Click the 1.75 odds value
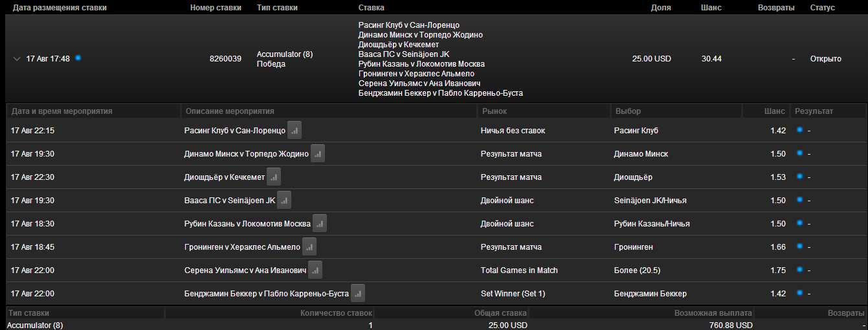This screenshot has width=868, height=330. coord(778,270)
